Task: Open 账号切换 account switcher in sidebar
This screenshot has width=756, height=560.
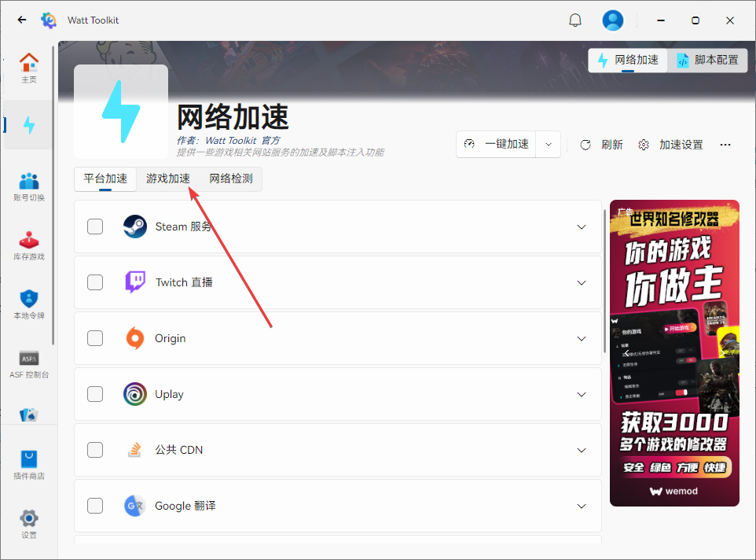Action: coord(29,185)
